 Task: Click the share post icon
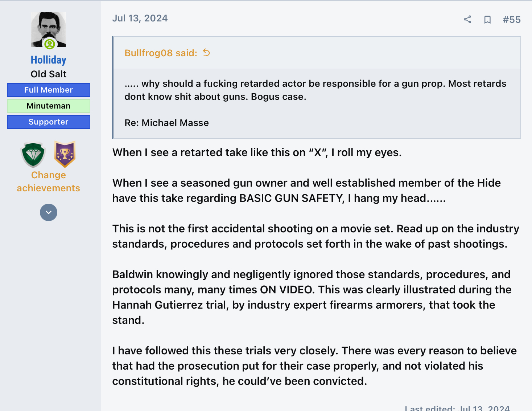(x=467, y=20)
